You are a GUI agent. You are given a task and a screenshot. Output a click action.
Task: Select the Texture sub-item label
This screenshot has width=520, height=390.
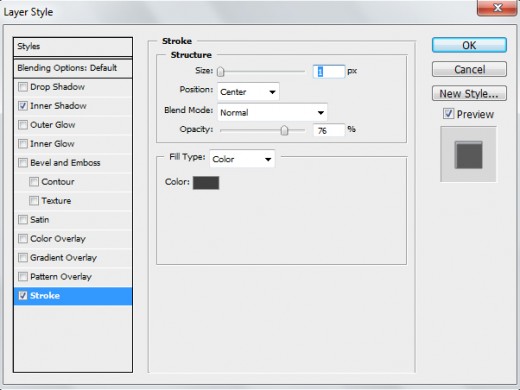[x=56, y=201]
